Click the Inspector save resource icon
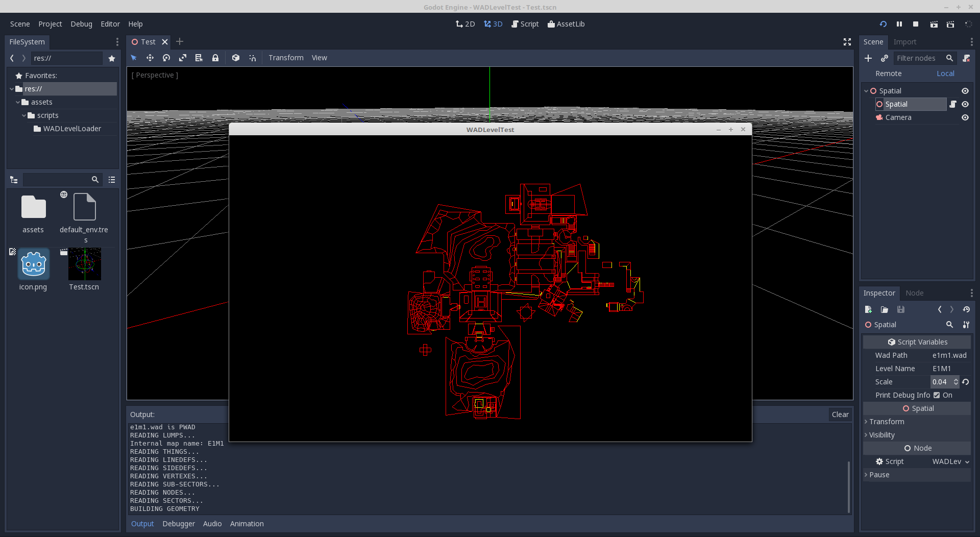The width and height of the screenshot is (980, 537). click(901, 309)
